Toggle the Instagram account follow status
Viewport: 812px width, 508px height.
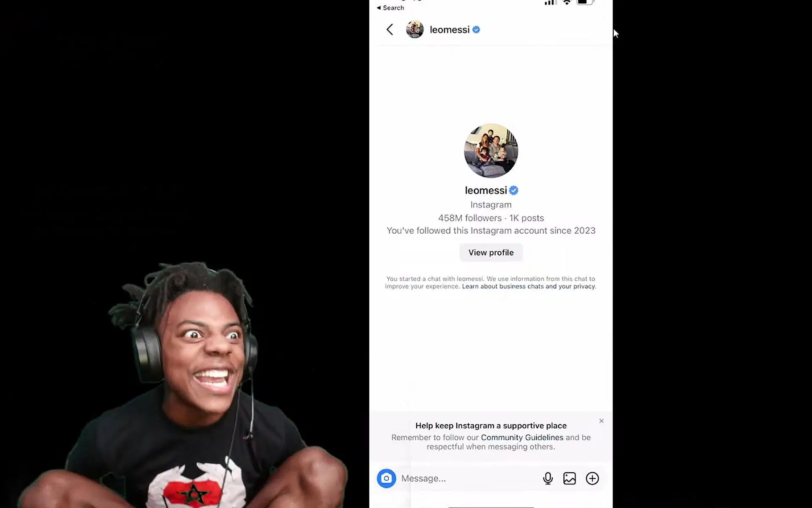491,252
